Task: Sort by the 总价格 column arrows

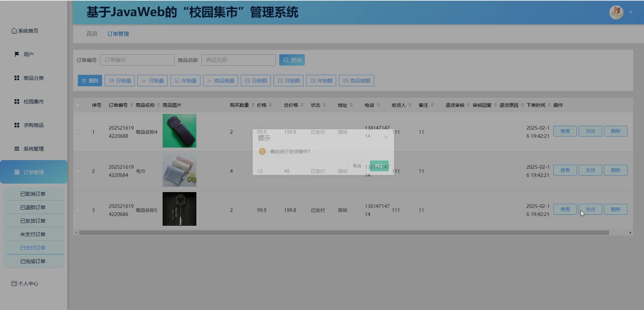Action: 302,105
